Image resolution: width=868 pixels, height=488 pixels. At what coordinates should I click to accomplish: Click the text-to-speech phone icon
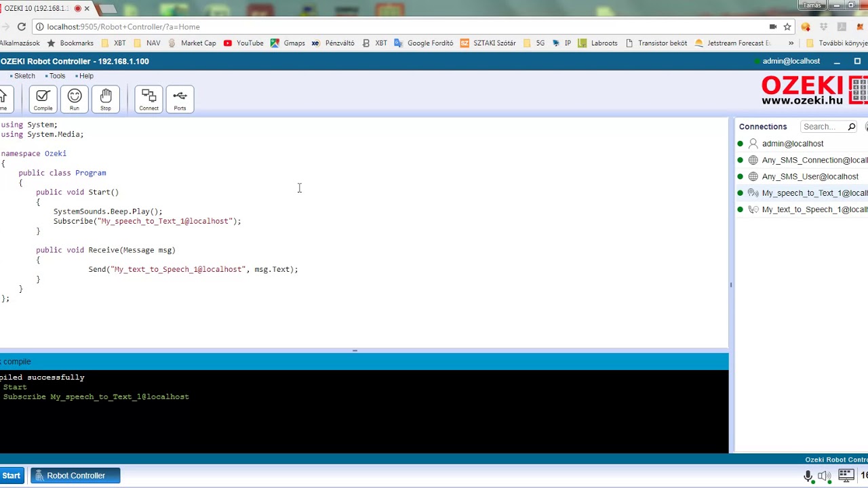(753, 209)
